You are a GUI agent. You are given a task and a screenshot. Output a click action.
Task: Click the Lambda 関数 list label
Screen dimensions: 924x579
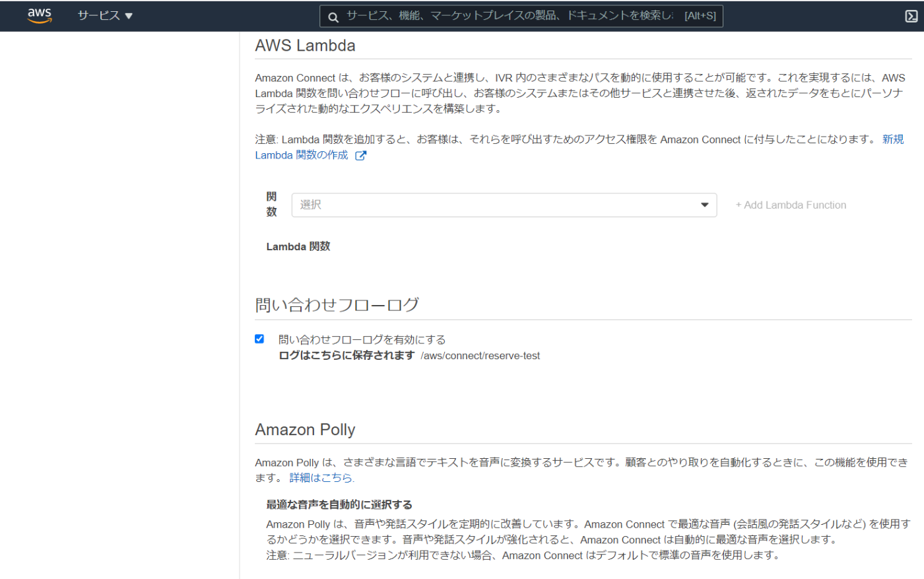coord(298,246)
